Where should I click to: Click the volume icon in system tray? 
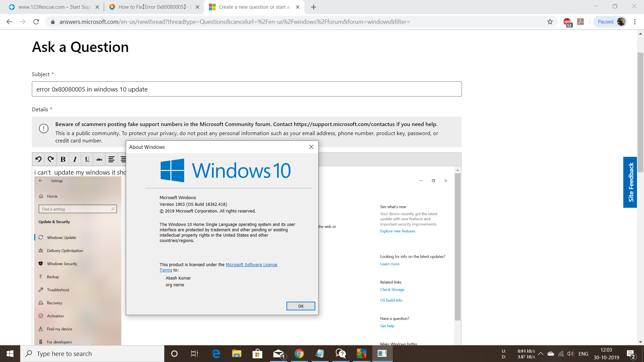[x=570, y=354]
